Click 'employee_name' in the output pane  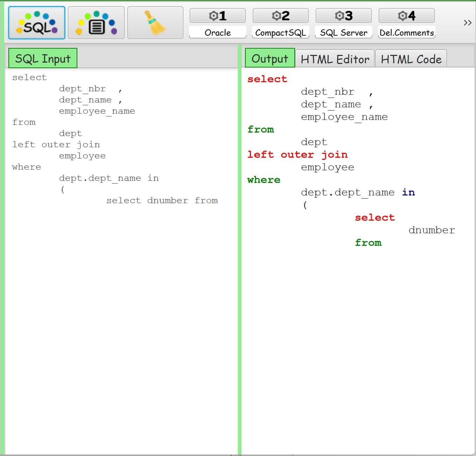click(344, 117)
